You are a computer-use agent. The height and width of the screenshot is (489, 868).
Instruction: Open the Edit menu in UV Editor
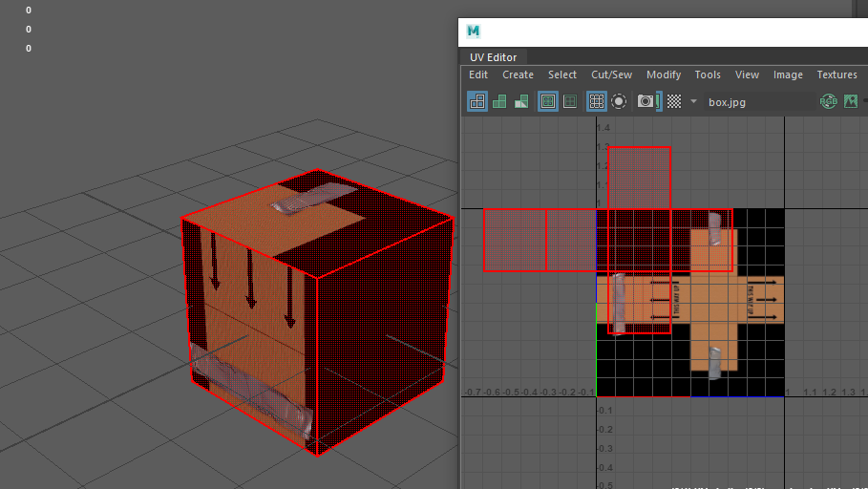478,74
